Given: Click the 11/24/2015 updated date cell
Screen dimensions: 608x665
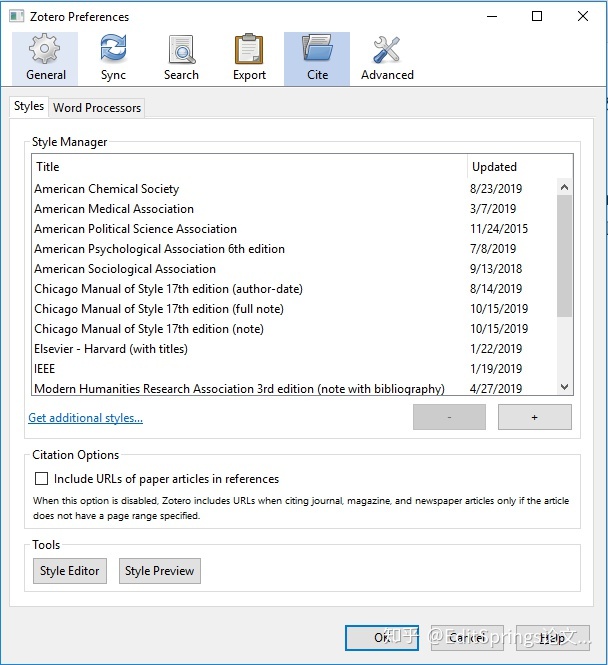Looking at the screenshot, I should pyautogui.click(x=499, y=229).
